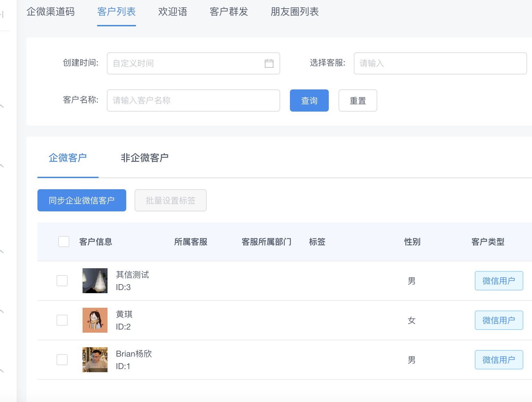The image size is (532, 402).
Task: Open the 朋友圈列表 tab
Action: (294, 12)
